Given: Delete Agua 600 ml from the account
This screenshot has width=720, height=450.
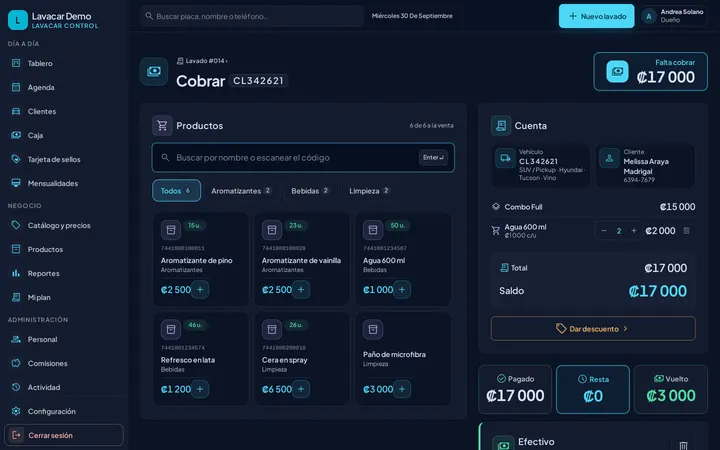Looking at the screenshot, I should pos(686,231).
